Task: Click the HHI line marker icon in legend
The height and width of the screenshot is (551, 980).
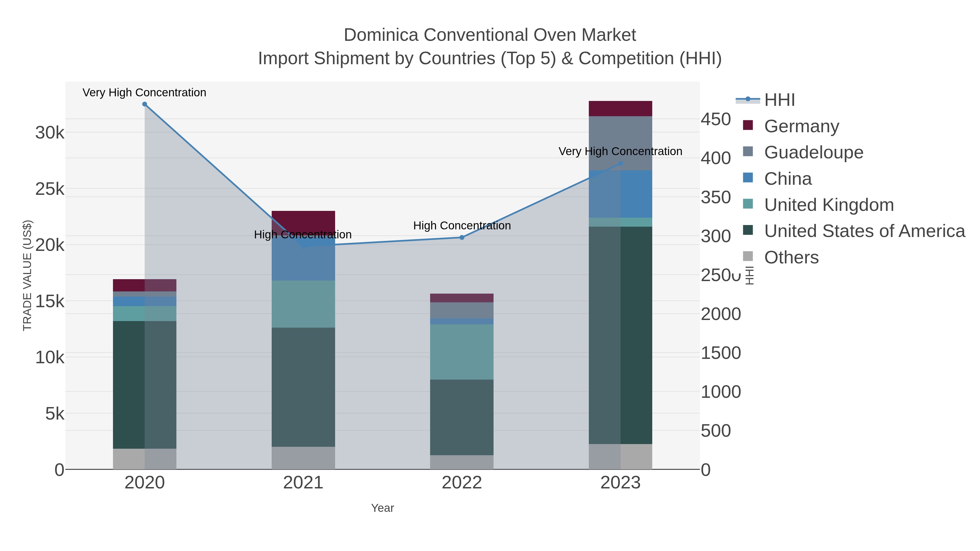Action: (748, 99)
